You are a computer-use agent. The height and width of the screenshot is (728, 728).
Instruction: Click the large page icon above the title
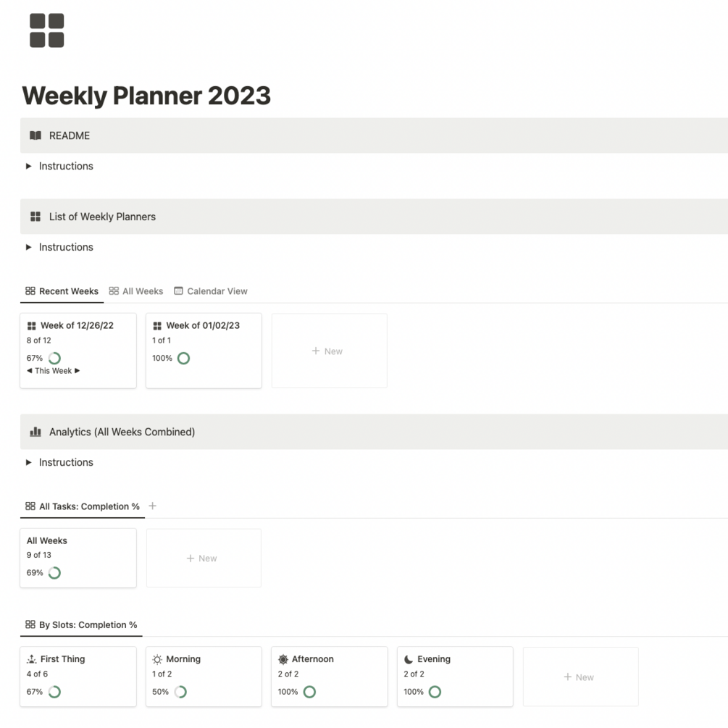[47, 30]
